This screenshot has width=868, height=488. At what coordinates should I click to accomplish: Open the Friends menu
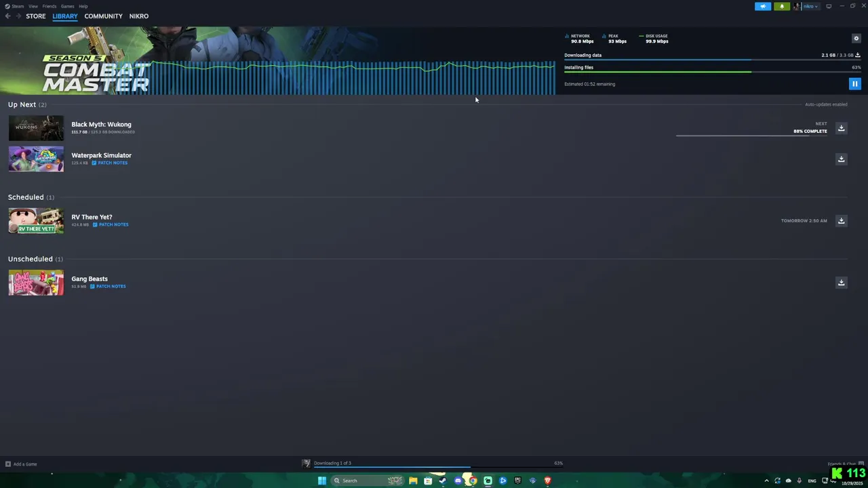click(50, 6)
